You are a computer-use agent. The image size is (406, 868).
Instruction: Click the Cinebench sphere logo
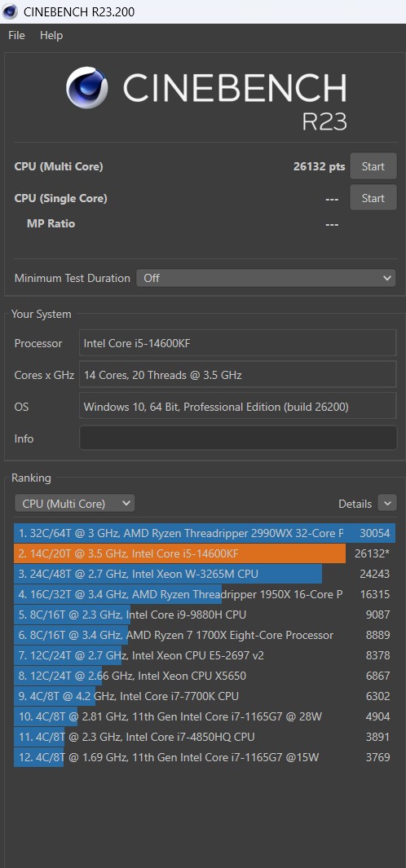87,88
